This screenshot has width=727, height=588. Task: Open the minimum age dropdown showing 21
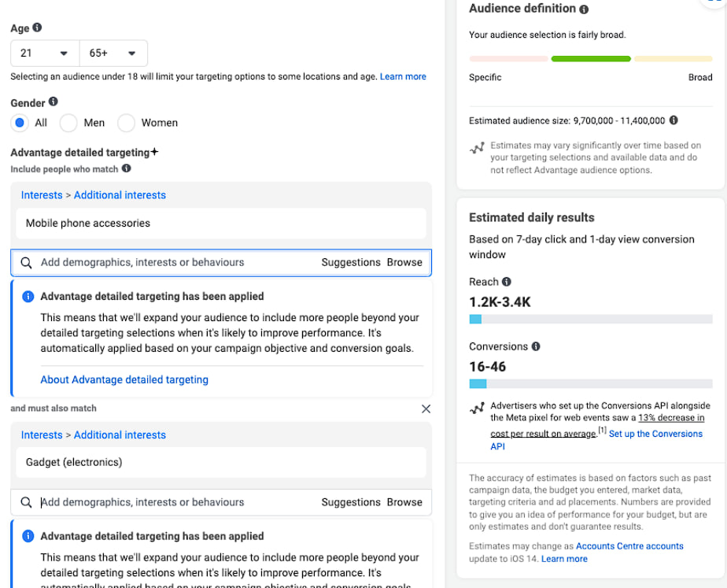pos(45,54)
